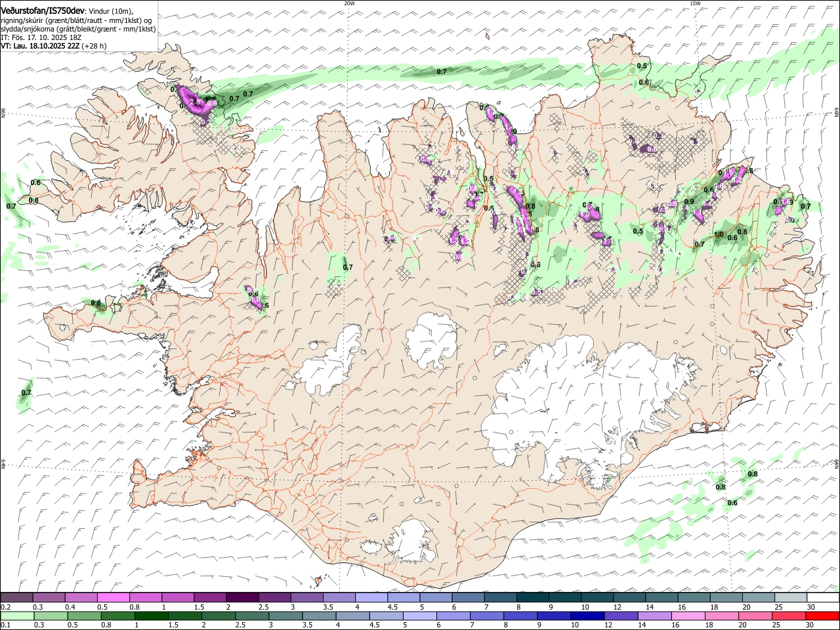Pick the darkest green 1 swatch in lower legend
Screen dimensions: 840x630
coord(152,616)
